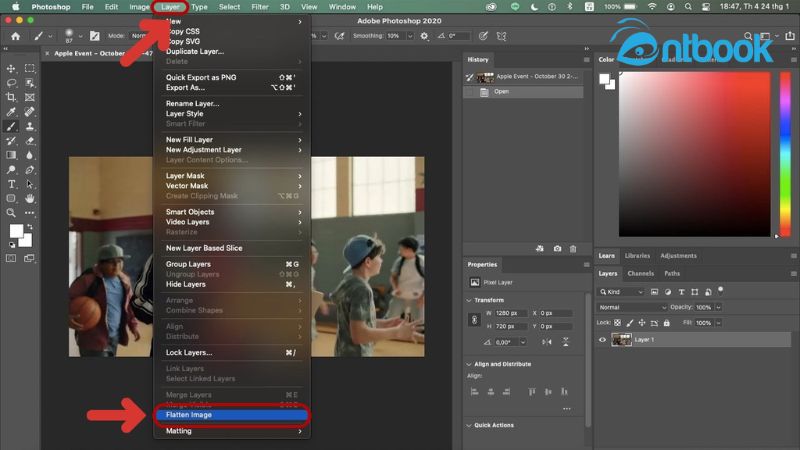The width and height of the screenshot is (800, 450).
Task: Select the Zoom tool
Action: (x=11, y=213)
